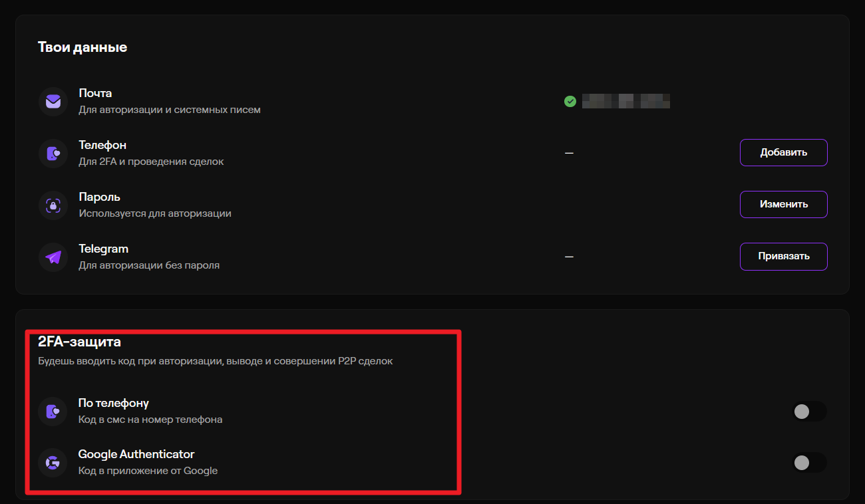Click text 'Для 2FA и проведения сделок'

(151, 162)
